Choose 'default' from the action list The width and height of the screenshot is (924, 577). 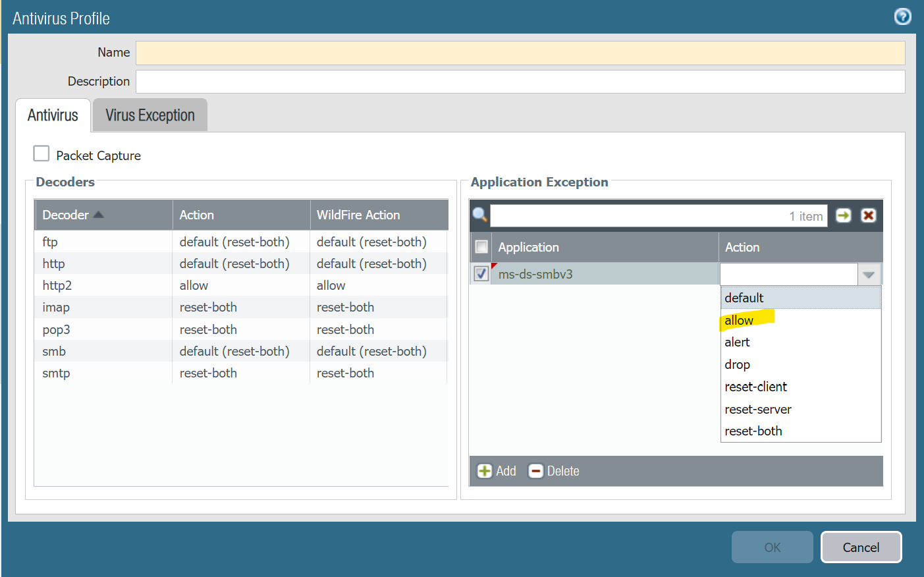800,298
